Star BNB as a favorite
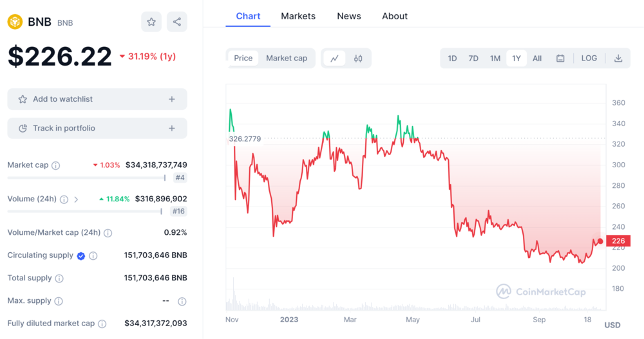Screen dimensions: 644x339 tap(151, 22)
